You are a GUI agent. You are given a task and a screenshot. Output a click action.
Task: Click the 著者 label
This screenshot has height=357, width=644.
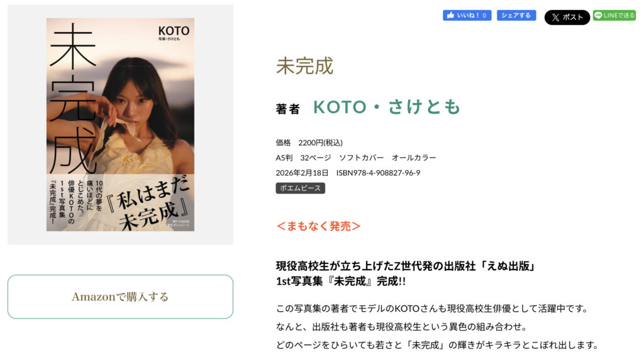[288, 109]
